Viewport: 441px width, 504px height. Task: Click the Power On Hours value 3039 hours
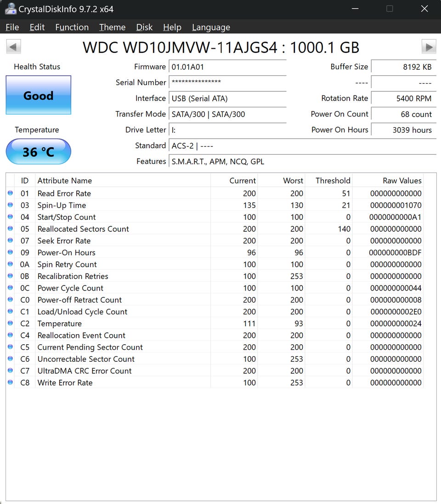pos(404,130)
